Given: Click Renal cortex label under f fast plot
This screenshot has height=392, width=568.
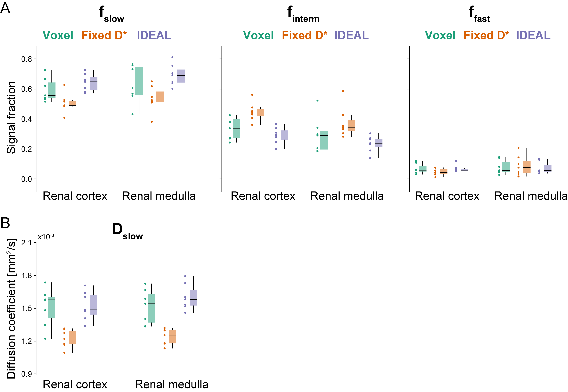Looking at the screenshot, I should click(x=447, y=196).
